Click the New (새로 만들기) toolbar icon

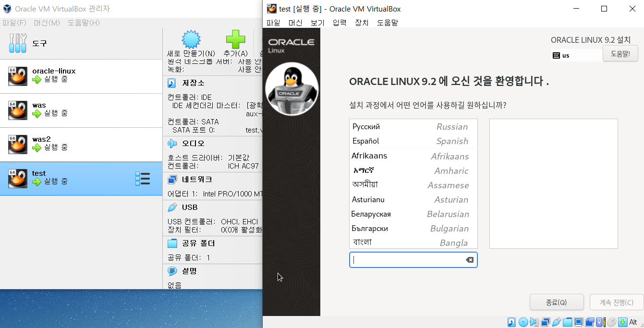(x=191, y=39)
